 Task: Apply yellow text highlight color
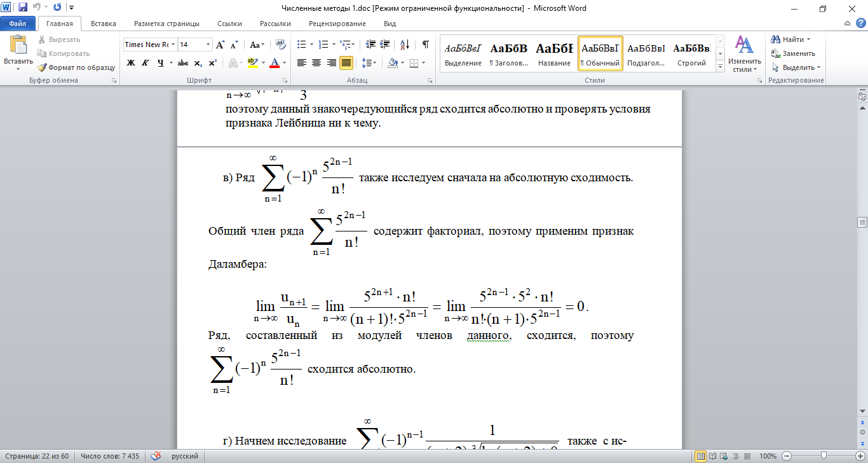click(252, 63)
